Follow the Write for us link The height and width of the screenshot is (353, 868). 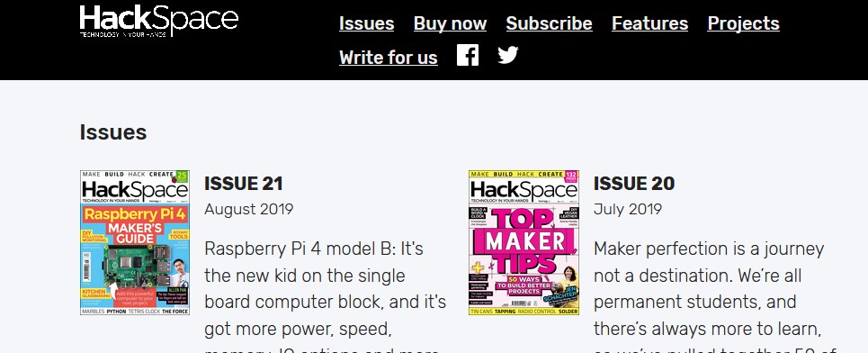388,57
